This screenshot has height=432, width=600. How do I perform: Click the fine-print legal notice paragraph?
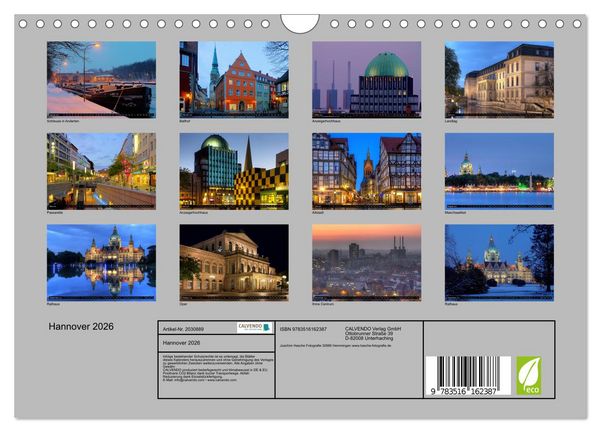pos(218,368)
